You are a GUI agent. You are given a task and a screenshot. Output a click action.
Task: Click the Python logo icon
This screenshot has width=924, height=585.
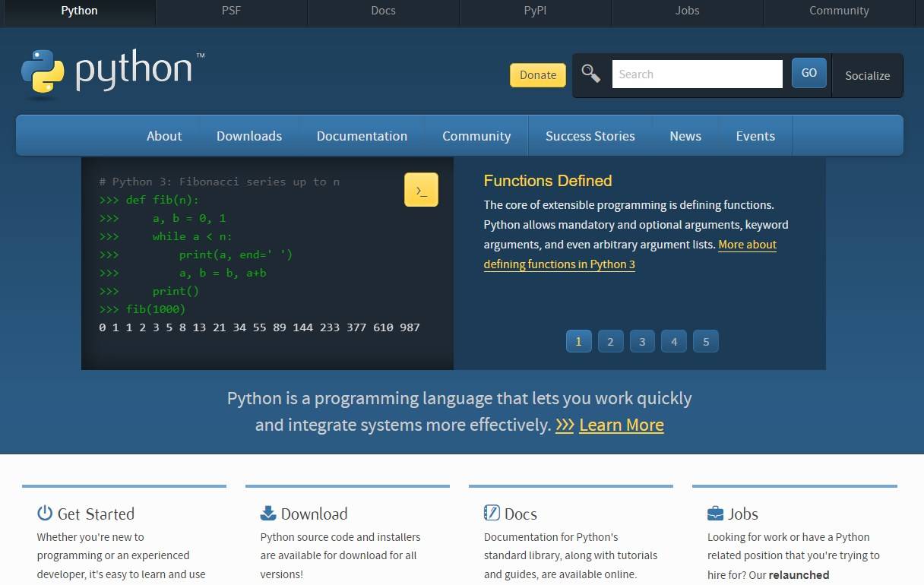43,74
